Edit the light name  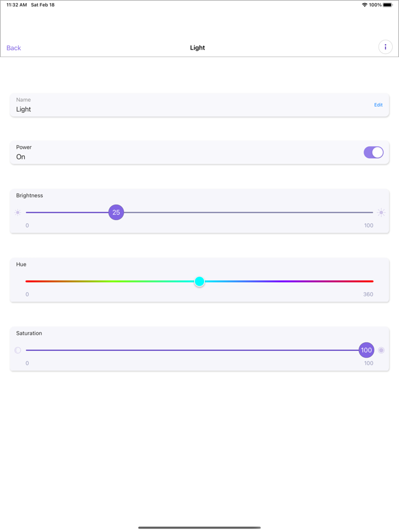coord(379,105)
